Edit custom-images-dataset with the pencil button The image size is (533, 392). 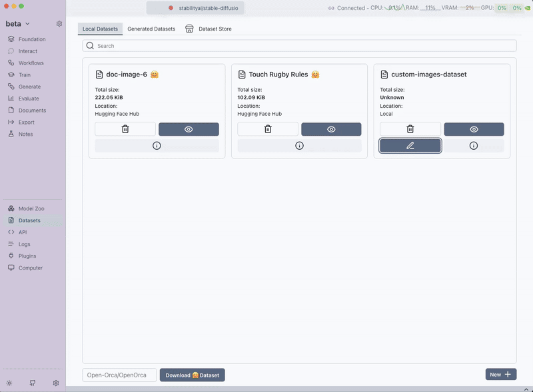tap(410, 146)
